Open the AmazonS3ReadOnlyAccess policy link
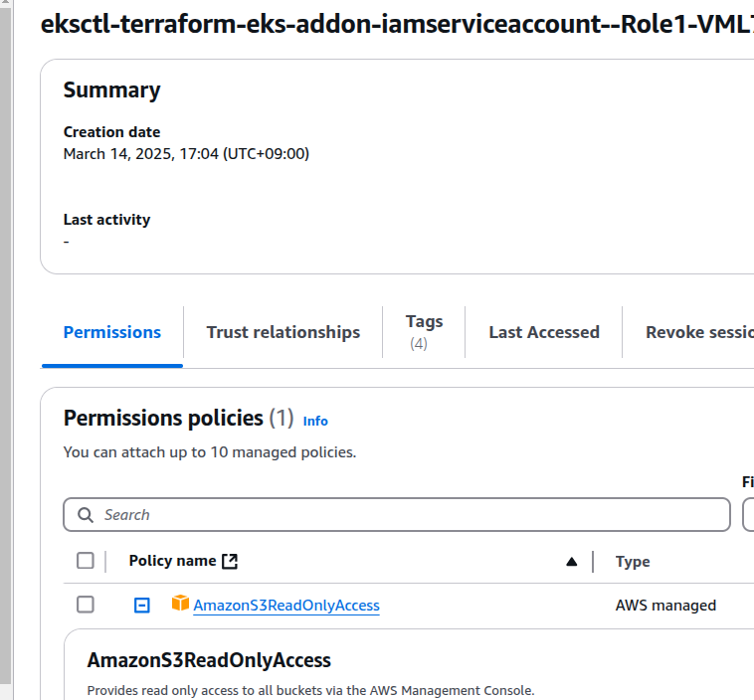Viewport: 754px width, 700px height. coord(286,606)
